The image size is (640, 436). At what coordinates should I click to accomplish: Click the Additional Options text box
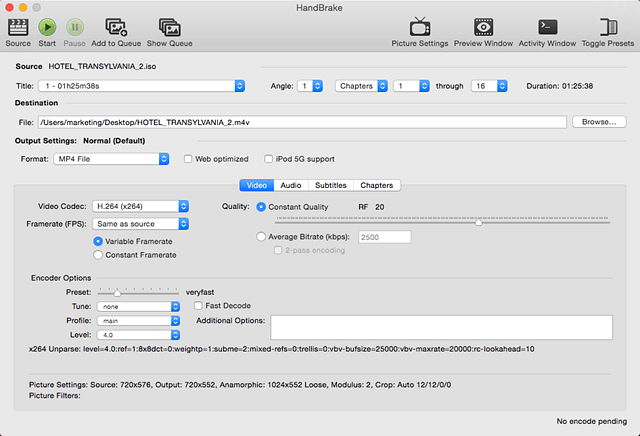pyautogui.click(x=441, y=327)
